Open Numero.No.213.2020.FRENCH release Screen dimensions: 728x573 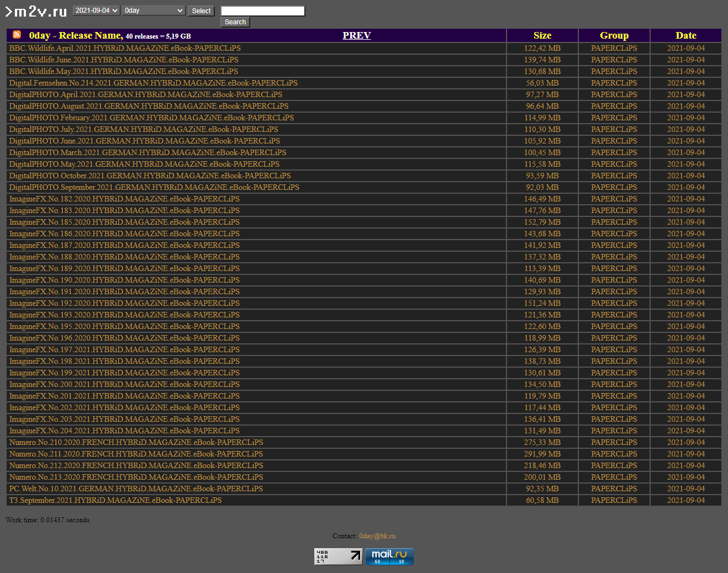(136, 477)
